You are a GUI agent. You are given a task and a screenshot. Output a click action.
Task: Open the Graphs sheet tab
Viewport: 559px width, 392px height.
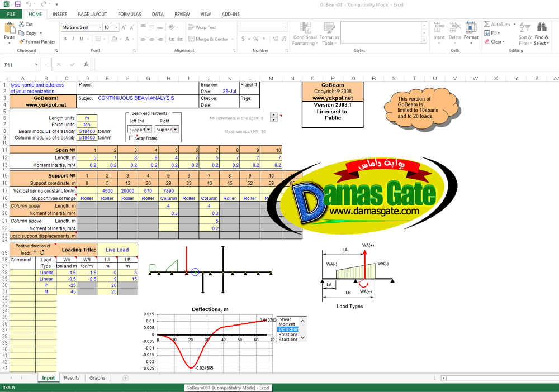[97, 377]
